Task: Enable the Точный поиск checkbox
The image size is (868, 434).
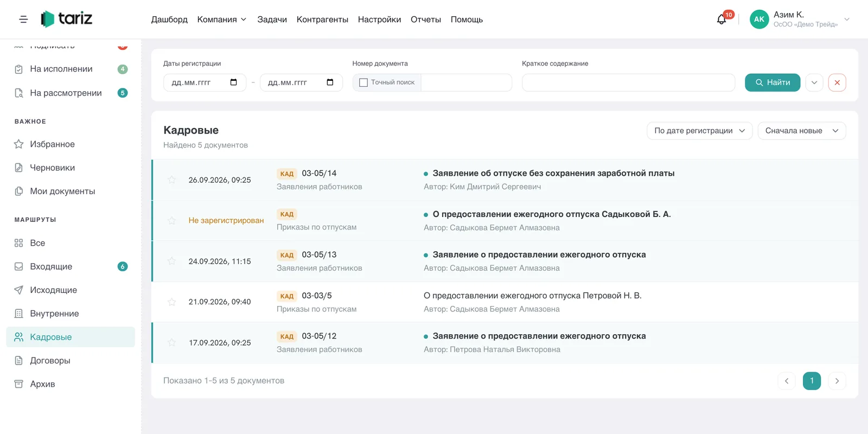Action: point(363,82)
